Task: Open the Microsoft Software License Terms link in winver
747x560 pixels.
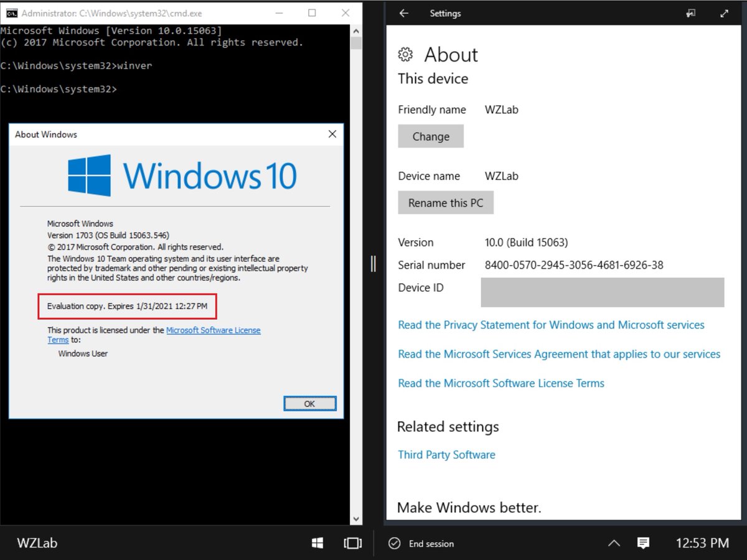Action: (x=213, y=330)
